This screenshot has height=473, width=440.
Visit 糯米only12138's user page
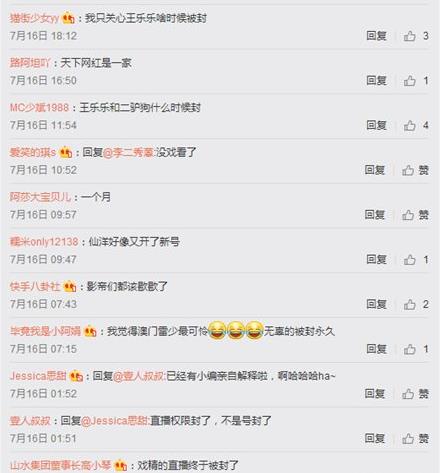[44, 242]
